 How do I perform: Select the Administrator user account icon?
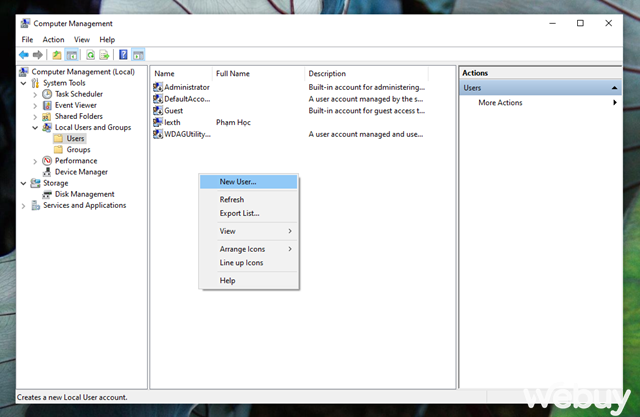157,87
